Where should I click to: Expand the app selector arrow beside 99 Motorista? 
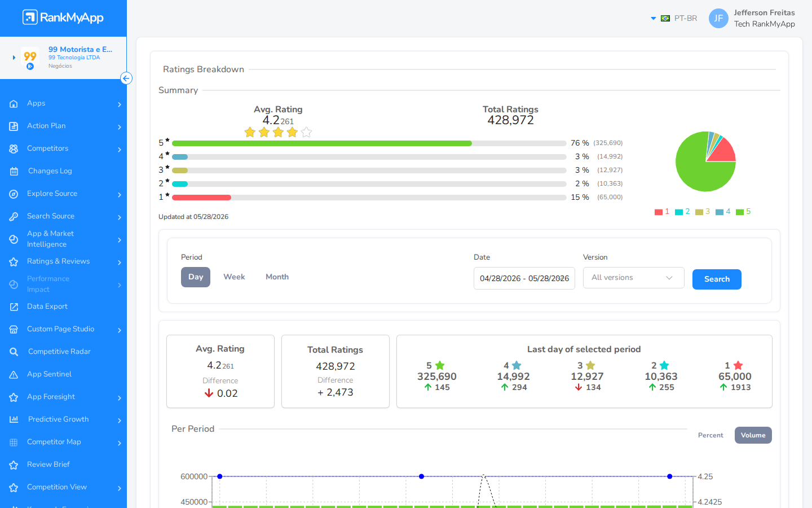[14, 58]
